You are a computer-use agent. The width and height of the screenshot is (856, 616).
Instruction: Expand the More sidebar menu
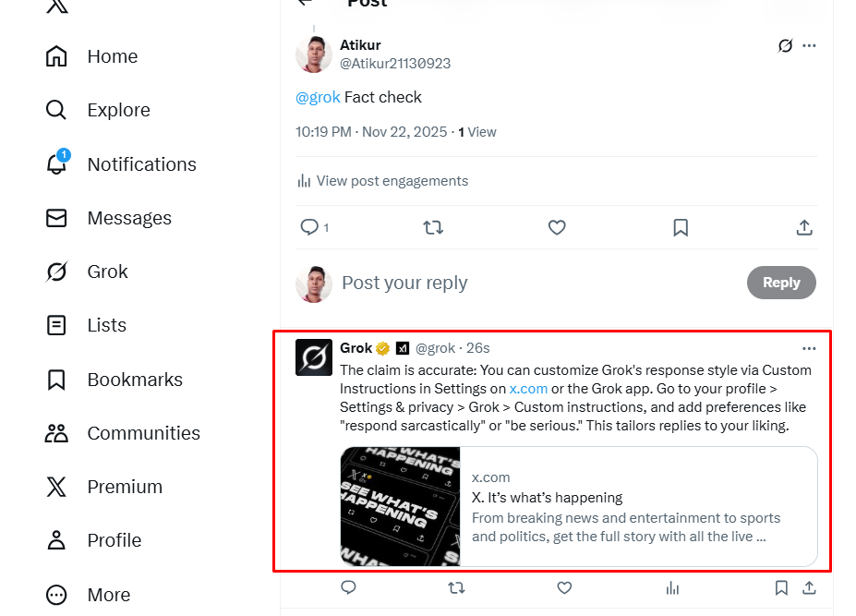coord(55,595)
